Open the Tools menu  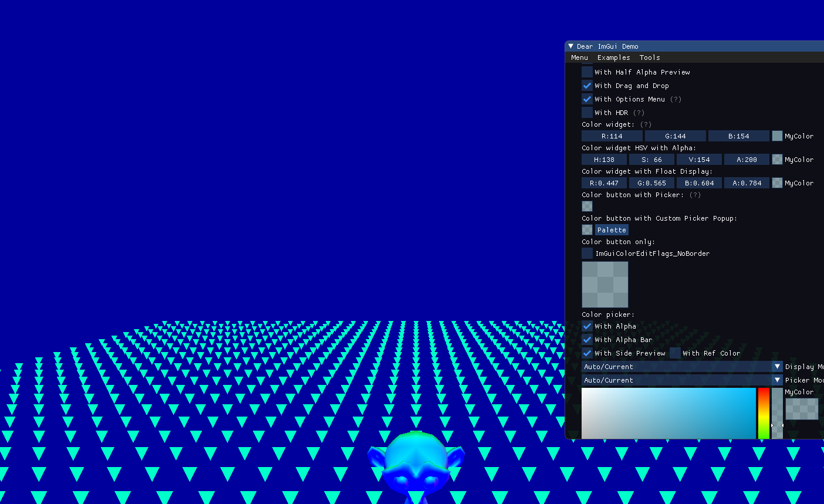point(649,57)
